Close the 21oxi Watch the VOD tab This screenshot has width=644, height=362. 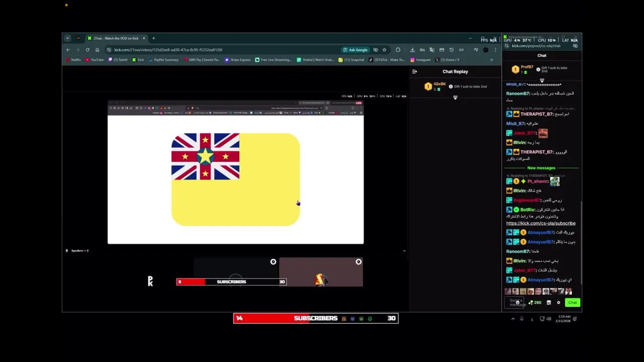point(144,38)
